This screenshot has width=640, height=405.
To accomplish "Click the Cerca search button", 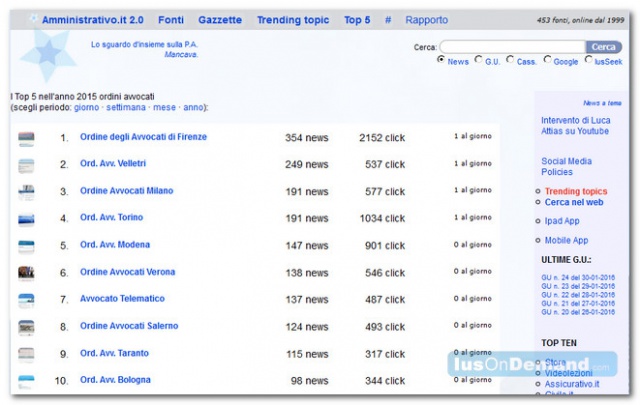I will [x=604, y=47].
